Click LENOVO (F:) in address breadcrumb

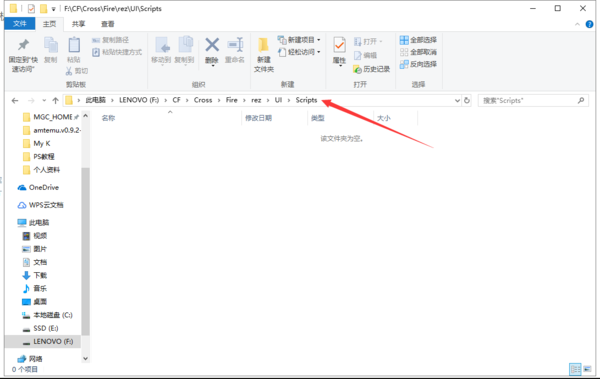coord(139,100)
